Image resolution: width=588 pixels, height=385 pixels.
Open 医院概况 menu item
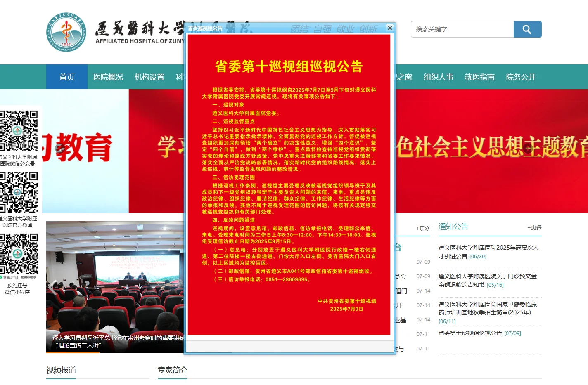(108, 77)
